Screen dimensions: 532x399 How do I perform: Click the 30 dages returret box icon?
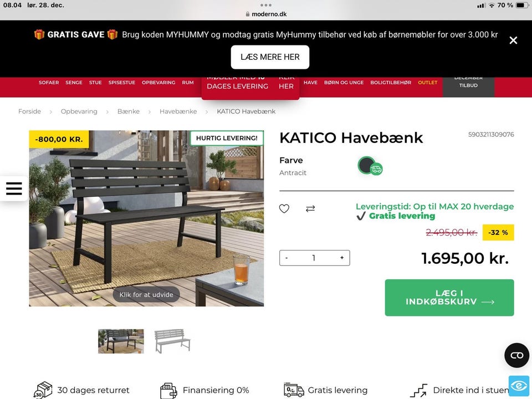tap(43, 390)
